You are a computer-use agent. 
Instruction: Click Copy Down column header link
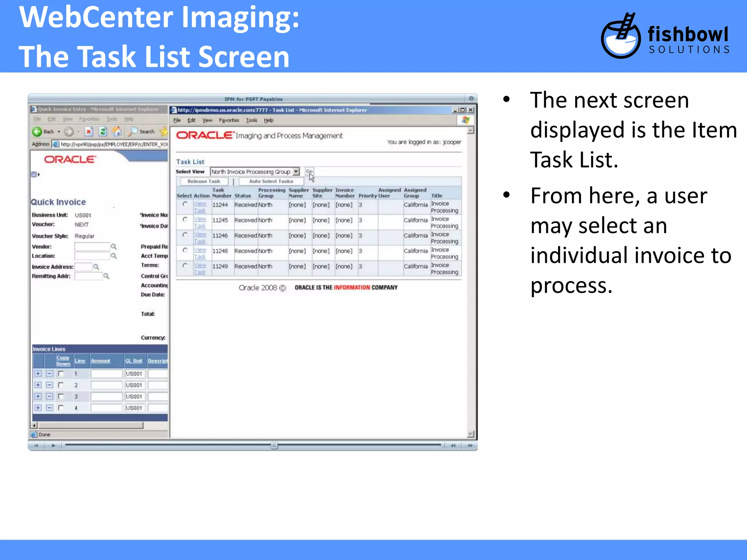click(x=63, y=361)
